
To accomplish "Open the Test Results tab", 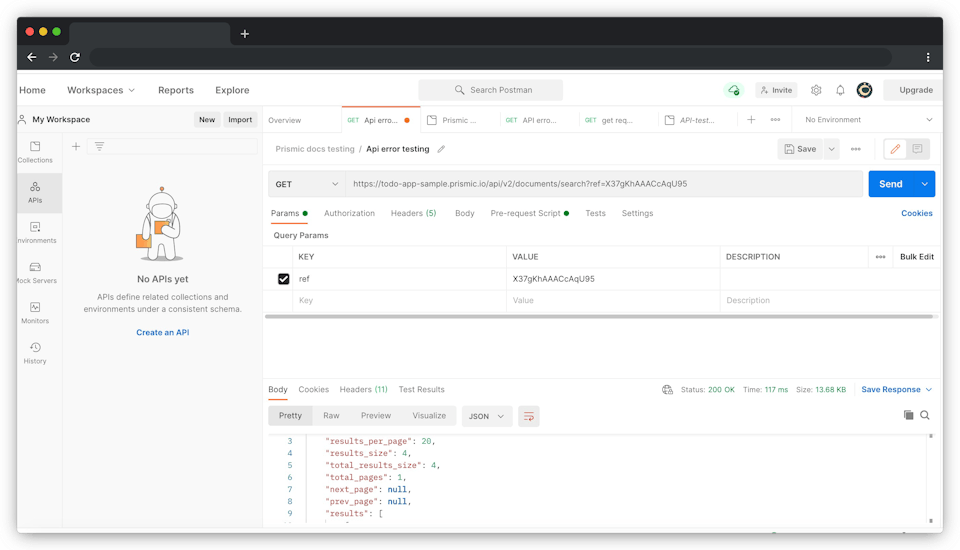I will pyautogui.click(x=421, y=390).
